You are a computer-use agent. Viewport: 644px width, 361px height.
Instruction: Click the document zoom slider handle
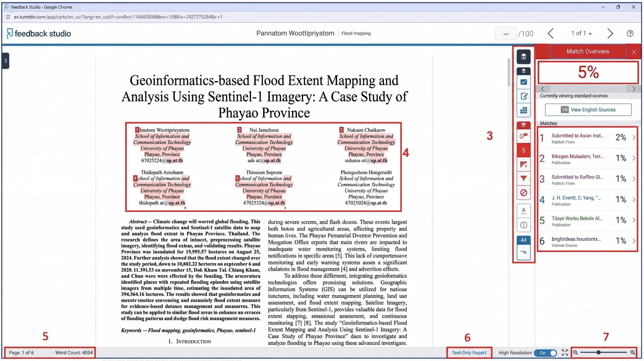598,353
